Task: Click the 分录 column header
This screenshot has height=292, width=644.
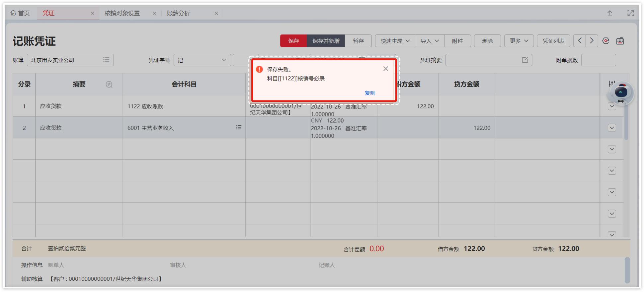Action: [24, 84]
